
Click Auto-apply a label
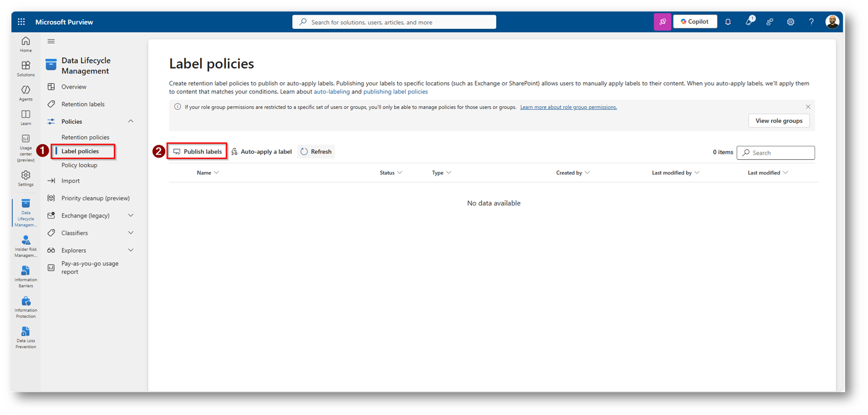261,152
